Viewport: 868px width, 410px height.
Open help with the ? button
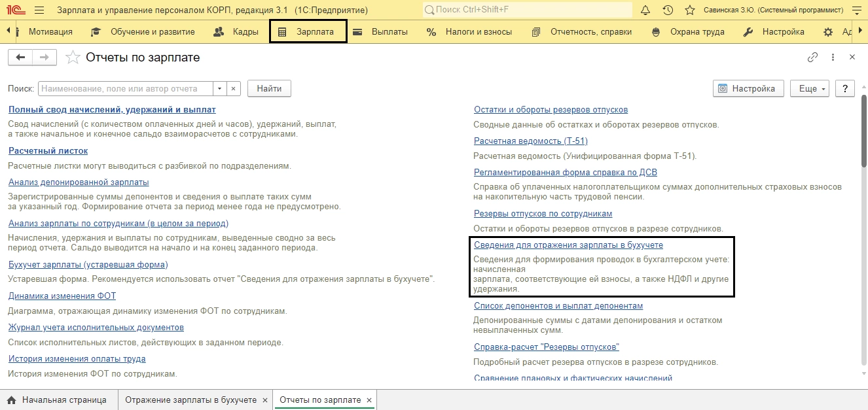pyautogui.click(x=845, y=88)
